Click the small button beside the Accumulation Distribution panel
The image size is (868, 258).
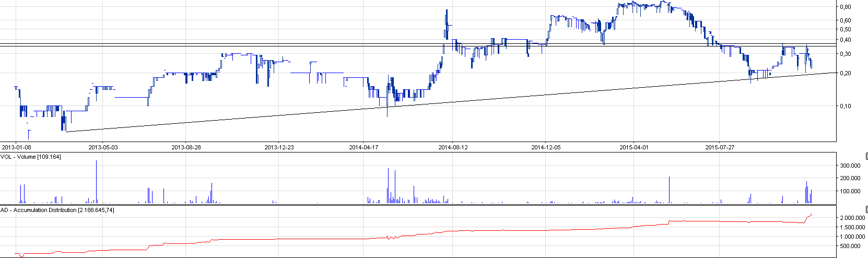coord(865,209)
